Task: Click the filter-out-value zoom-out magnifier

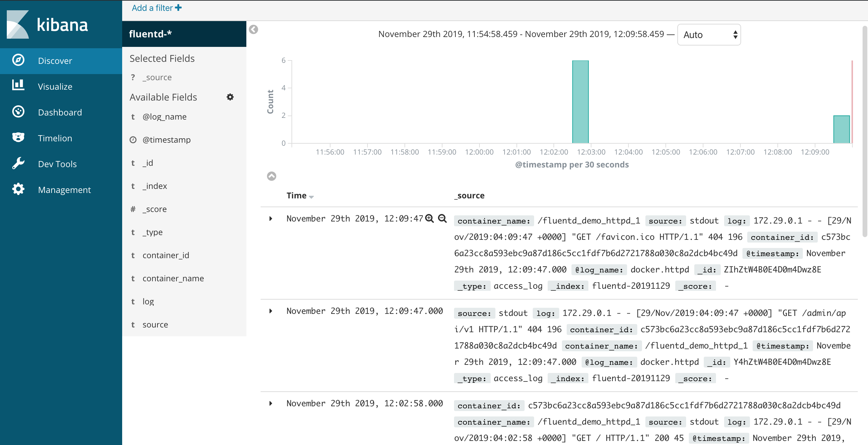Action: tap(442, 218)
